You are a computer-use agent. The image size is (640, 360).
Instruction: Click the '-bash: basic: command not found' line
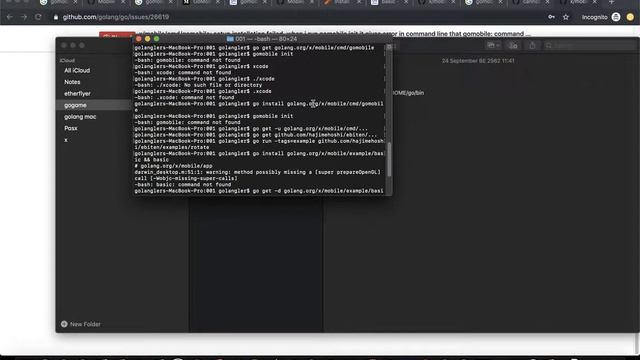tap(182, 184)
